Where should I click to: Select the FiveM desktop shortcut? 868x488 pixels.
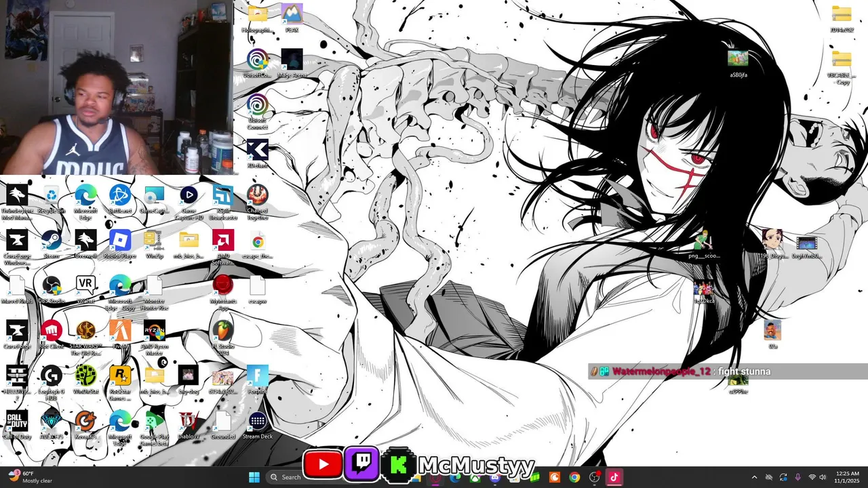tap(120, 335)
